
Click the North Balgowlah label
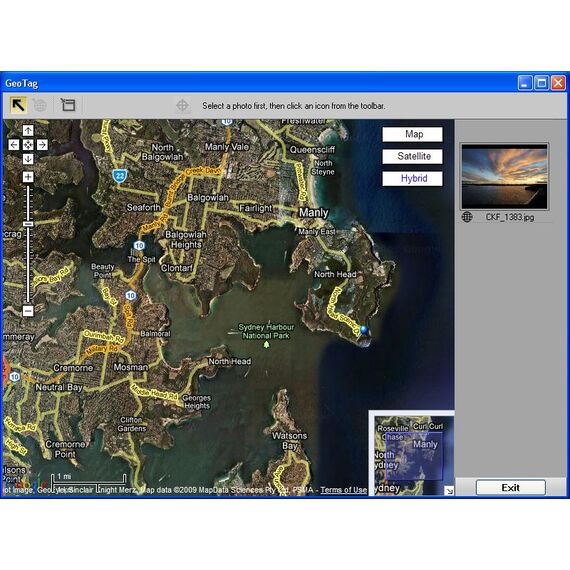click(162, 152)
